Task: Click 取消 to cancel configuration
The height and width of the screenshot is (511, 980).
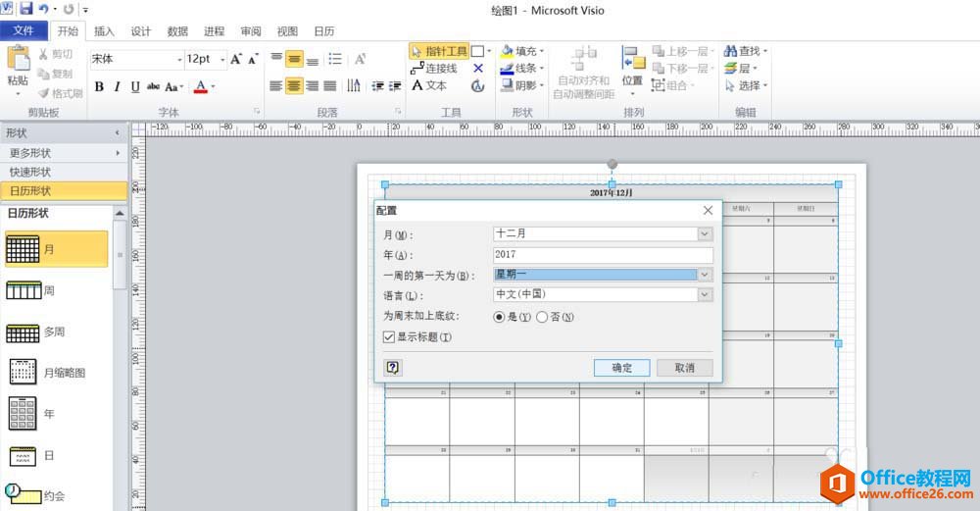Action: (684, 368)
